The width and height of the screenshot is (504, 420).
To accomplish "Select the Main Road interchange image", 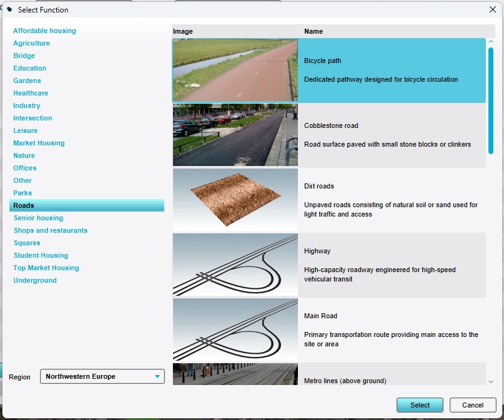I will pyautogui.click(x=235, y=330).
